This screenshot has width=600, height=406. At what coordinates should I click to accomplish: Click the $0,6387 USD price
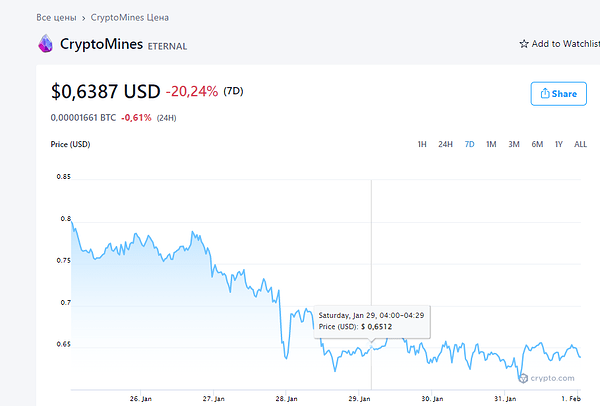coord(106,91)
